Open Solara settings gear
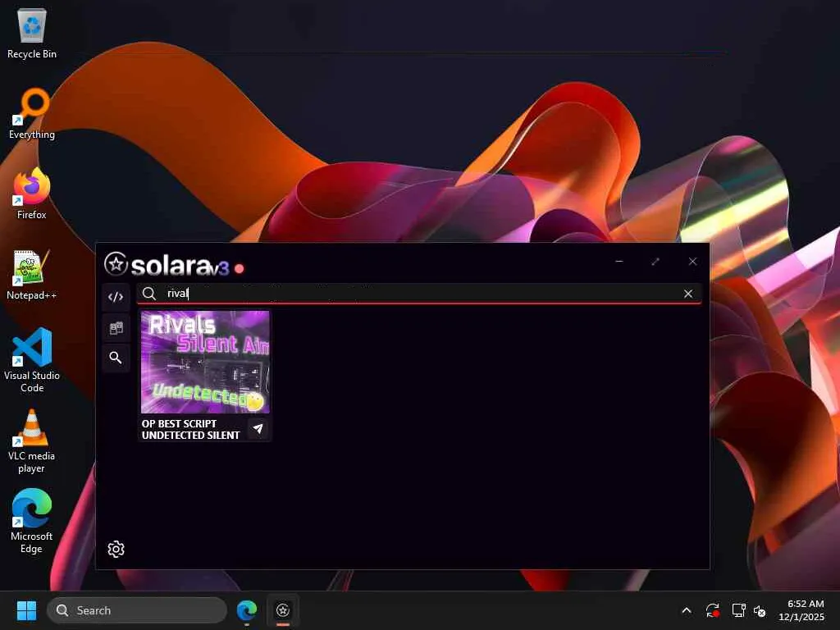 (116, 549)
